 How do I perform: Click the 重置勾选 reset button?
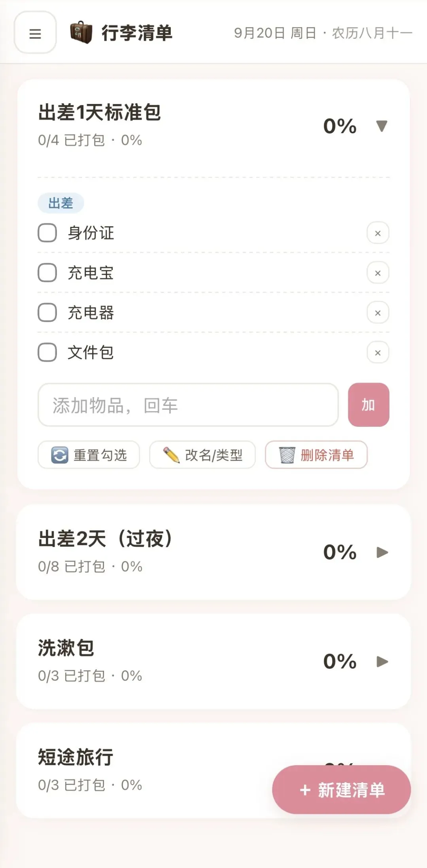click(x=89, y=455)
